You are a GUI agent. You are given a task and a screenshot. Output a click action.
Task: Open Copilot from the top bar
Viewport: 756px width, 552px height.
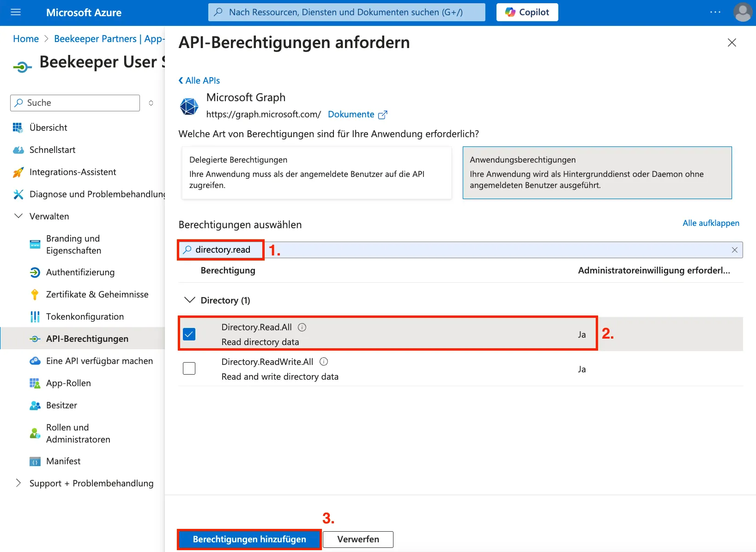[x=527, y=12]
